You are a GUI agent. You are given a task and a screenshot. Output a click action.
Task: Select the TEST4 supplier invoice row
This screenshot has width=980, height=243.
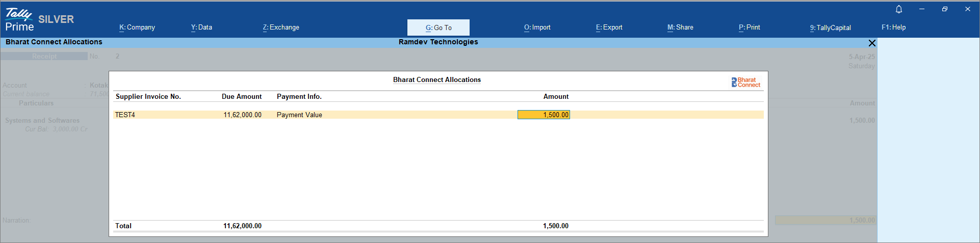[125, 115]
